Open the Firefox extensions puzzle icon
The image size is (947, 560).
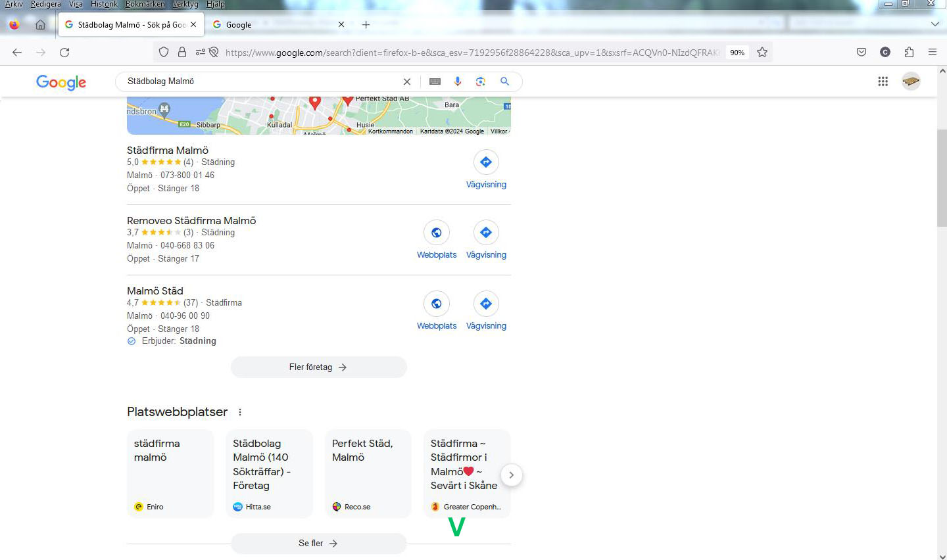click(909, 53)
